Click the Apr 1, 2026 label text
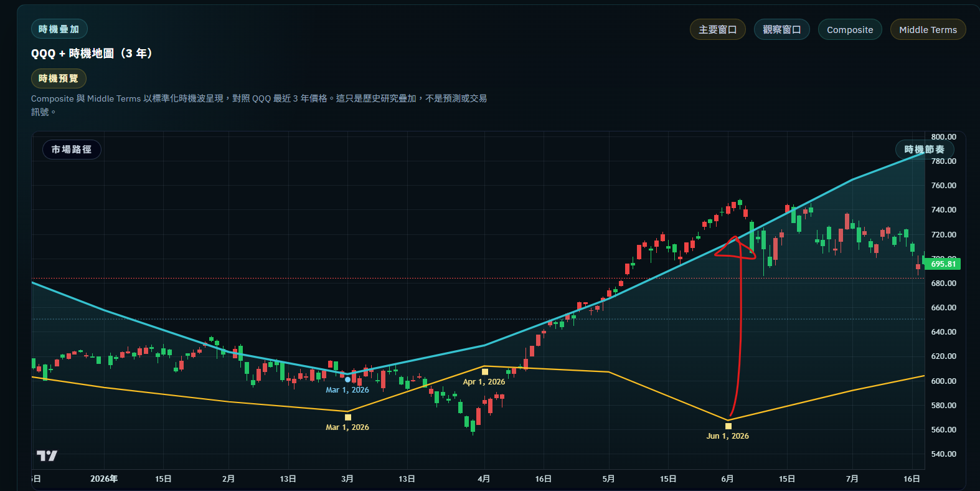980x491 pixels. pyautogui.click(x=484, y=382)
